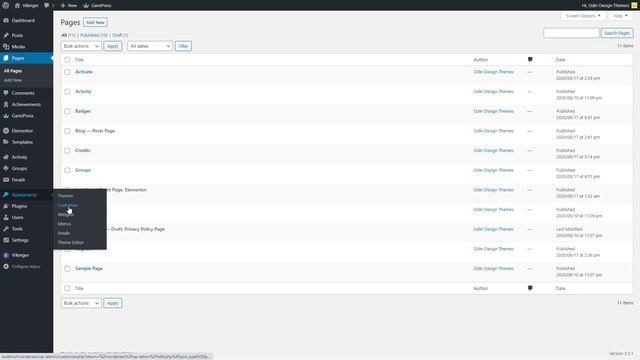This screenshot has height=360, width=640.
Task: Open the Comments icon in sidebar
Action: tap(6, 93)
